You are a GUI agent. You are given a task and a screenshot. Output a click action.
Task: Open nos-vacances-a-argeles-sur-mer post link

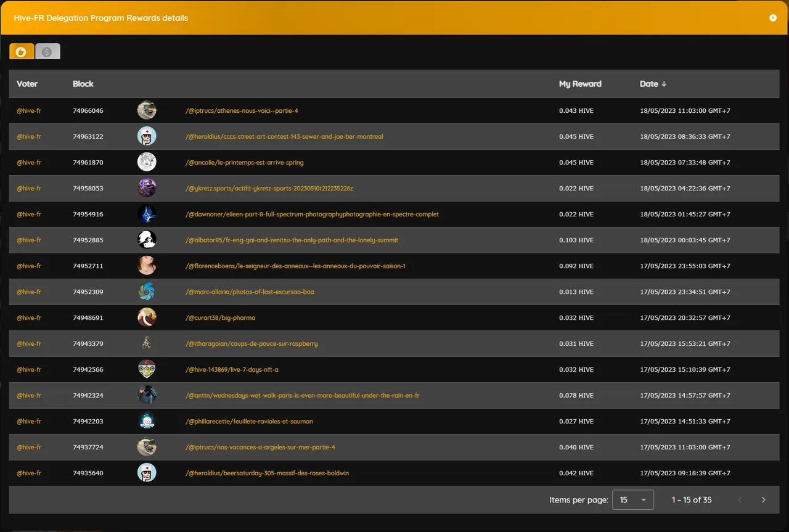click(x=260, y=448)
